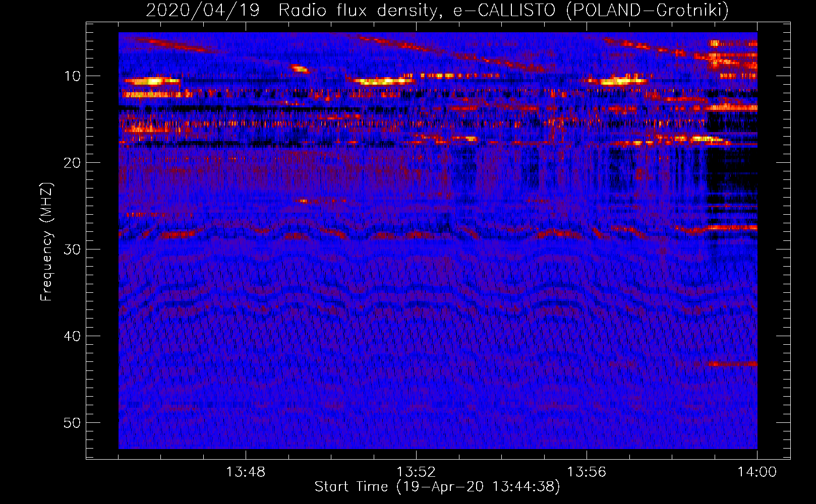Click the 13:56 time tick label
The height and width of the screenshot is (504, 816).
[x=587, y=472]
